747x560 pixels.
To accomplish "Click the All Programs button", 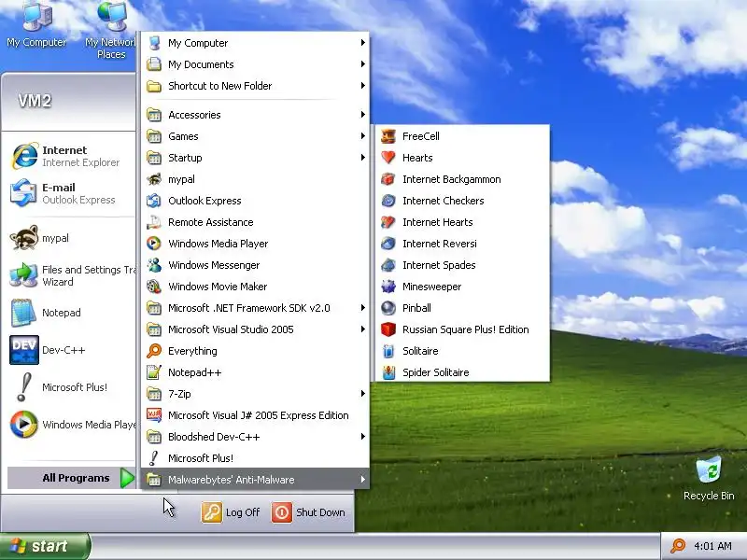I will [72, 478].
